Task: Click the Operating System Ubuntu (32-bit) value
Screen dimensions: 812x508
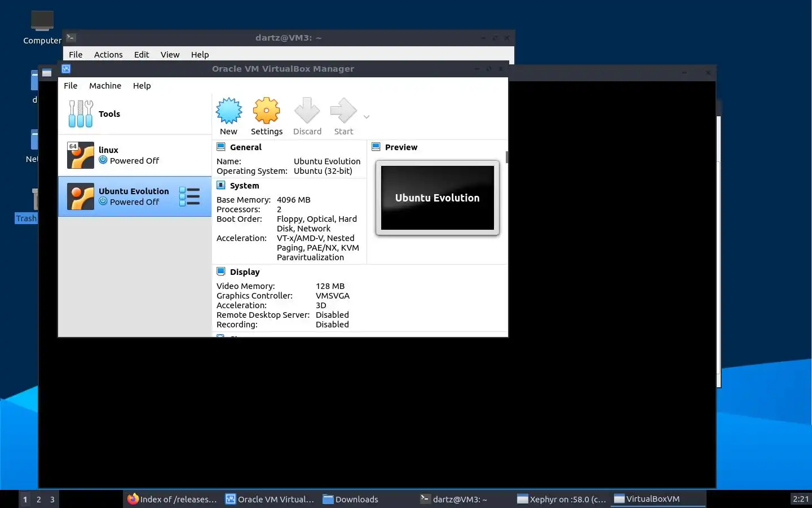Action: tap(323, 171)
